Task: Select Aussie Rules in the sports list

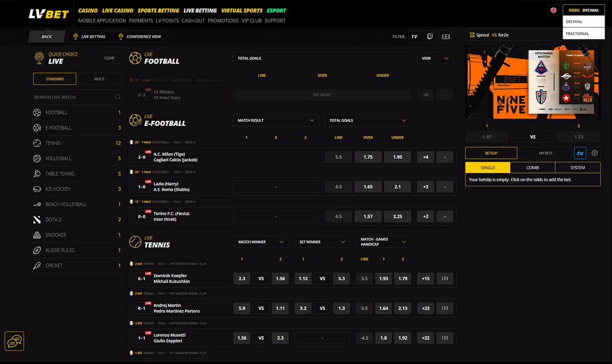Action: (77, 250)
